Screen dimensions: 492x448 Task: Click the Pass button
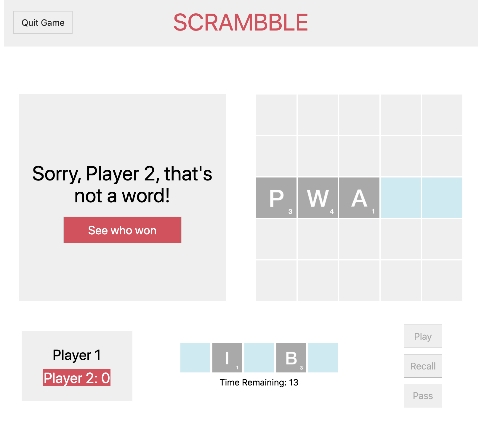pyautogui.click(x=423, y=396)
